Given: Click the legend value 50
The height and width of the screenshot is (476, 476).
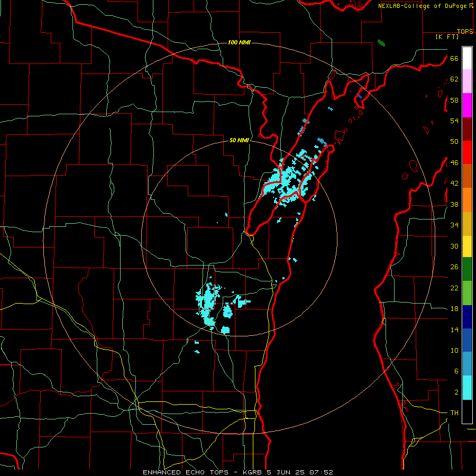Looking at the screenshot, I should (x=454, y=142).
